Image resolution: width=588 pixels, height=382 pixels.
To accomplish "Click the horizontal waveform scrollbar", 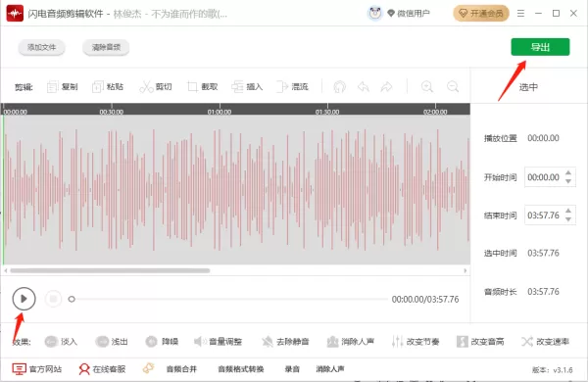I will pyautogui.click(x=110, y=270).
